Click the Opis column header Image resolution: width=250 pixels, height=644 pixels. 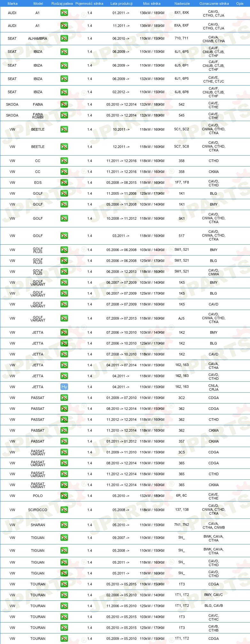click(x=240, y=4)
